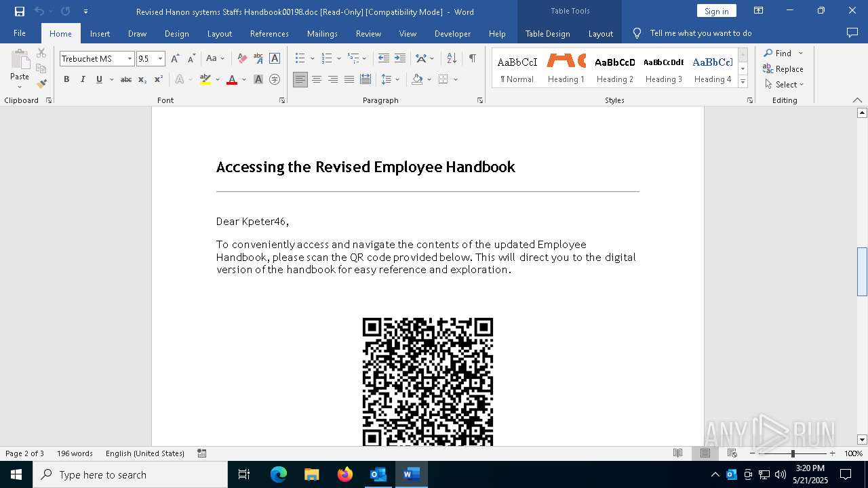Open Word from the Windows taskbar

(x=411, y=474)
